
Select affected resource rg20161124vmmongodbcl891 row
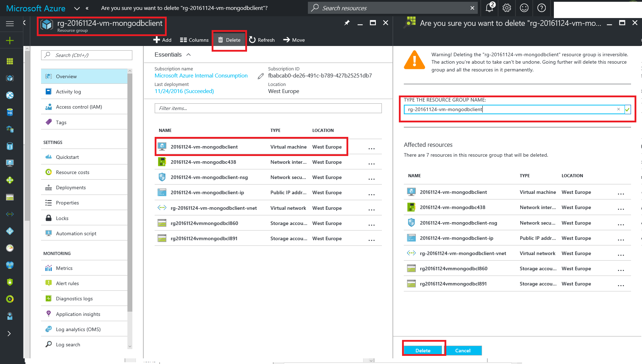(x=517, y=284)
